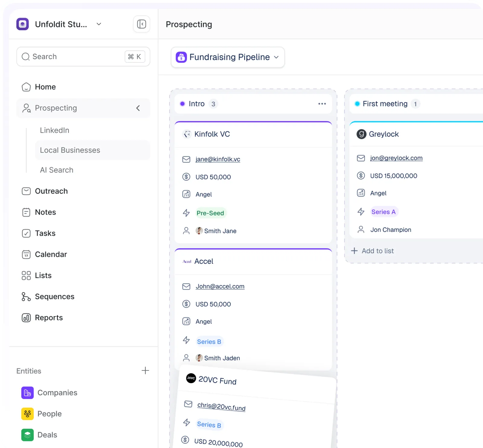The height and width of the screenshot is (448, 483).
Task: Click the purple Companies icon
Action: pyautogui.click(x=27, y=393)
